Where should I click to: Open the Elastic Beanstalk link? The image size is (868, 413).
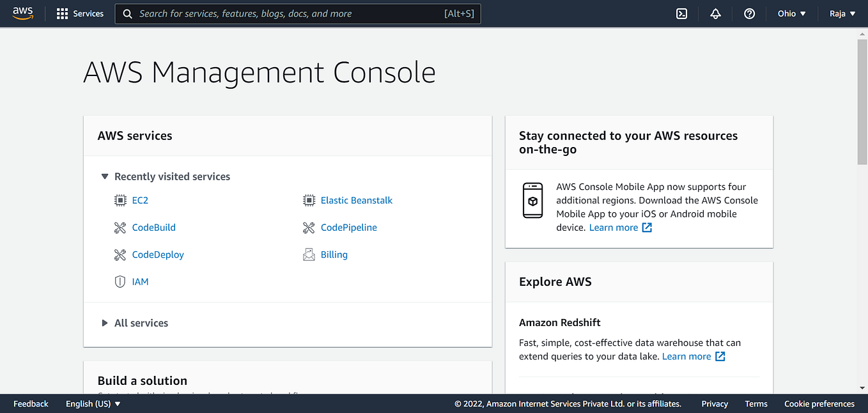click(356, 200)
